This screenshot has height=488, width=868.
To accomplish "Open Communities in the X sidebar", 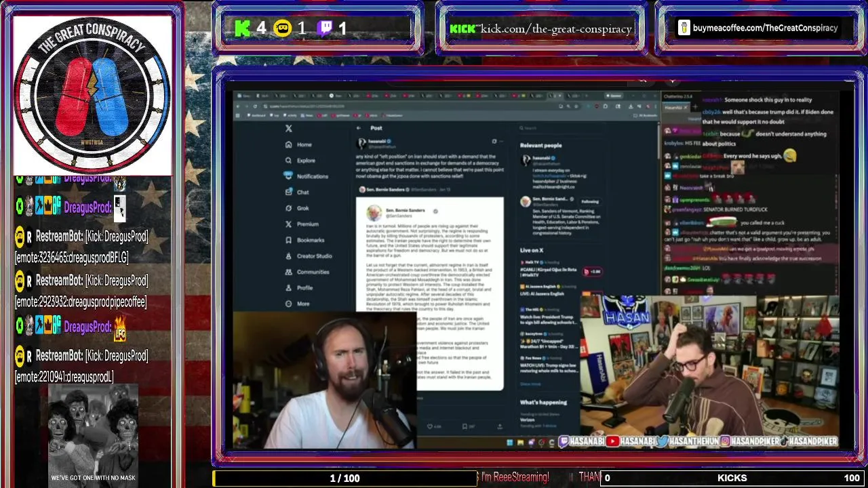I will (307, 272).
